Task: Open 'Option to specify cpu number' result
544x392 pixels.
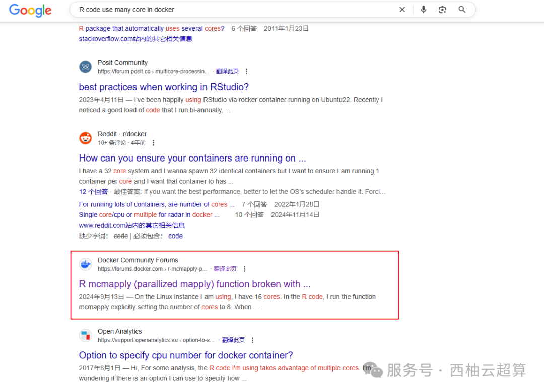Action: (x=185, y=355)
